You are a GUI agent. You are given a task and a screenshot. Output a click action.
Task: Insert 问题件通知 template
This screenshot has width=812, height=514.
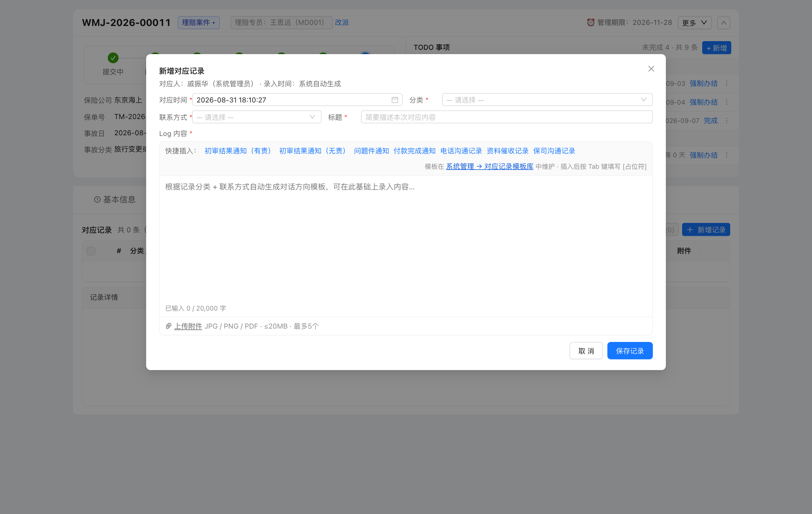tap(371, 151)
